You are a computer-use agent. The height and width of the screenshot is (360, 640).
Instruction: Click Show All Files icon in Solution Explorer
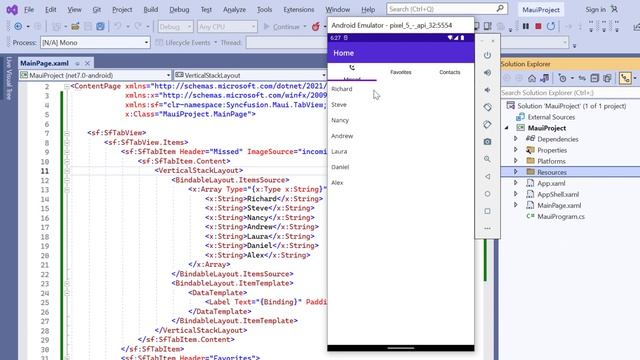[607, 78]
